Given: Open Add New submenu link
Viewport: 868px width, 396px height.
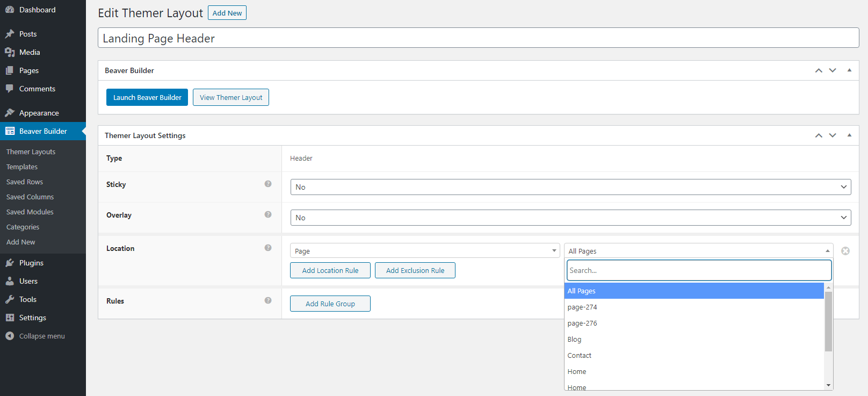Looking at the screenshot, I should pos(20,242).
